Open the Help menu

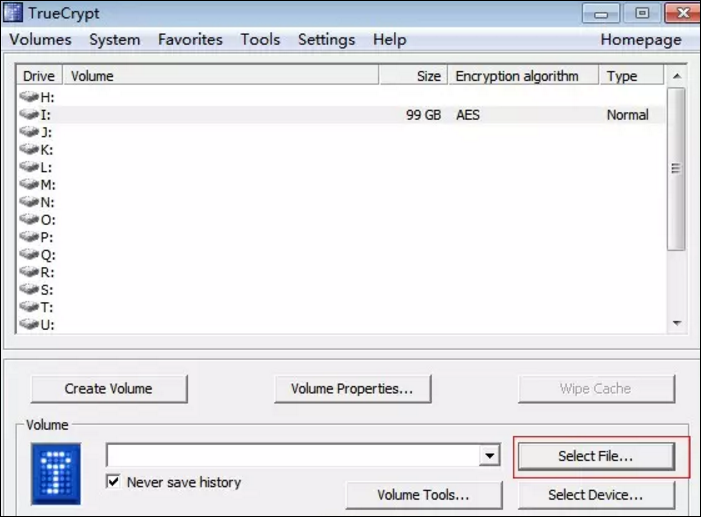coord(390,39)
